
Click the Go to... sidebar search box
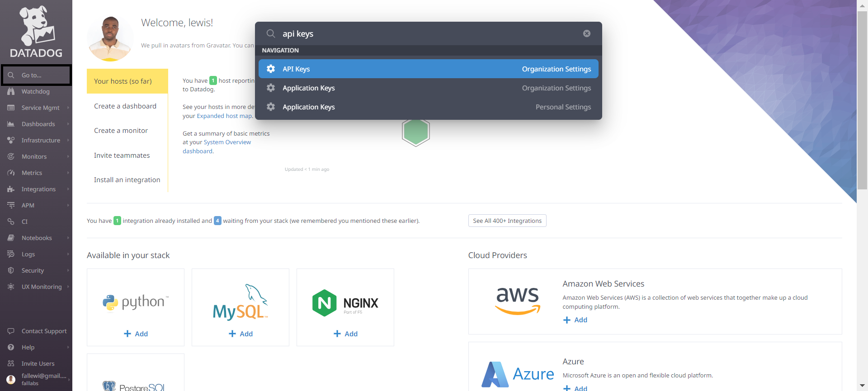pos(36,75)
